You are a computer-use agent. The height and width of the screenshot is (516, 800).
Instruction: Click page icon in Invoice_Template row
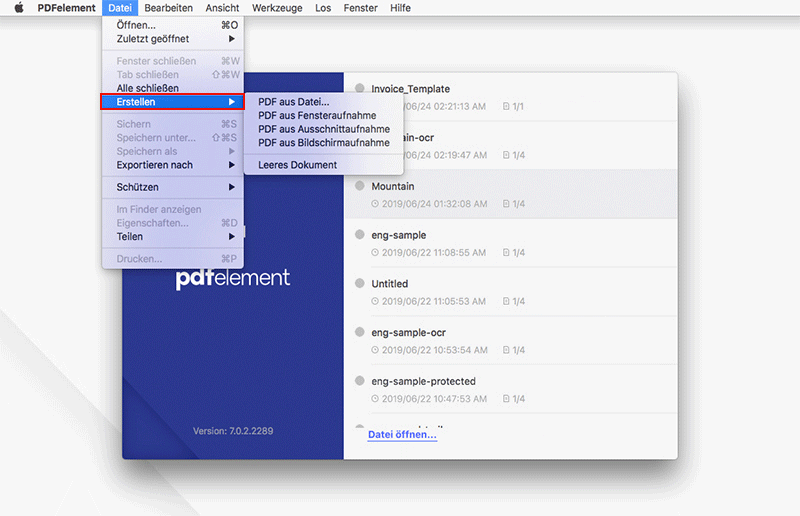506,106
